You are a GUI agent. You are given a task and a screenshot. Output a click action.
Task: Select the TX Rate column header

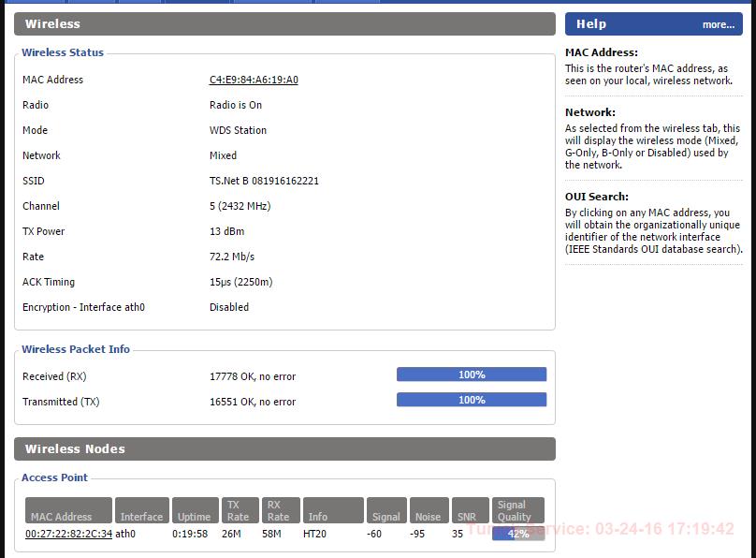[x=240, y=510]
